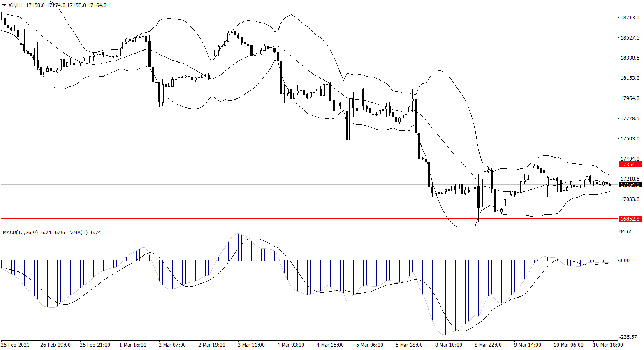This screenshot has width=644, height=350.
Task: Click the XU,H1 chart symbol title
Action: tap(16, 5)
